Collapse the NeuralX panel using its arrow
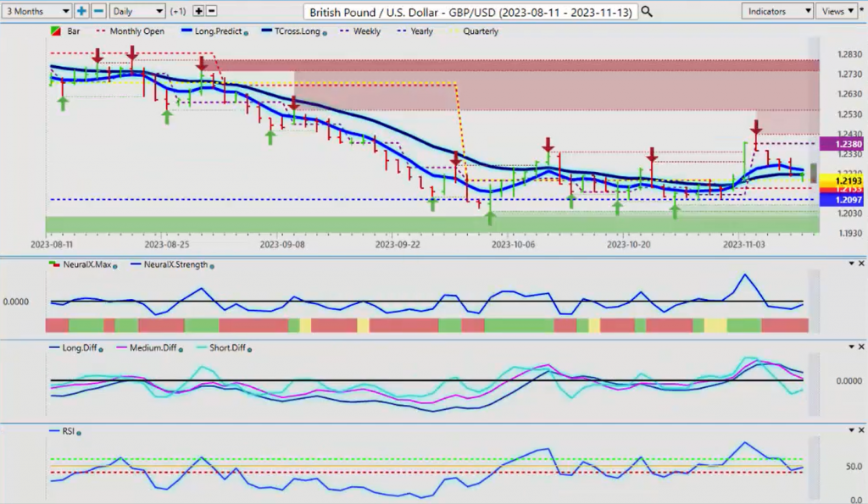Image resolution: width=868 pixels, height=504 pixels. 850,264
